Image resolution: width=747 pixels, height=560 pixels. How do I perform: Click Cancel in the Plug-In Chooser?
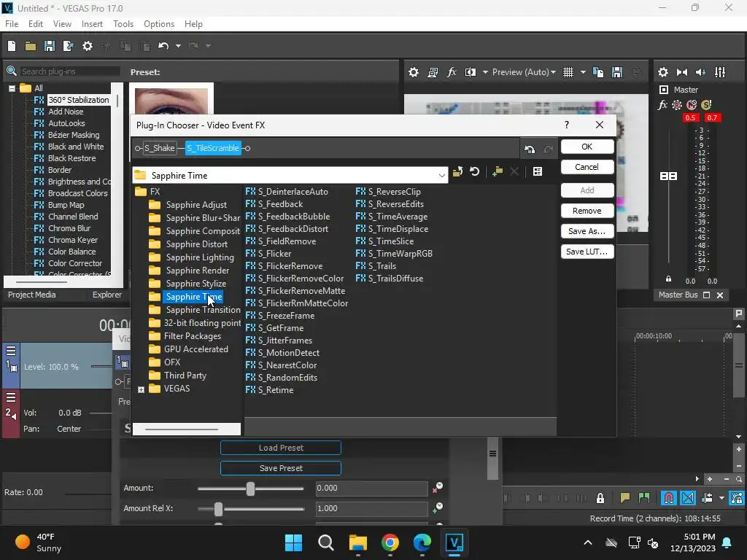click(587, 167)
